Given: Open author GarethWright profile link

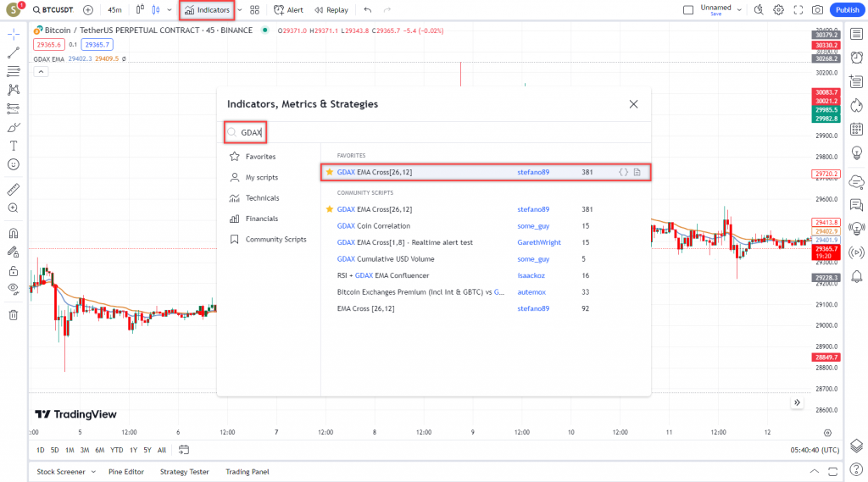Looking at the screenshot, I should (x=538, y=242).
